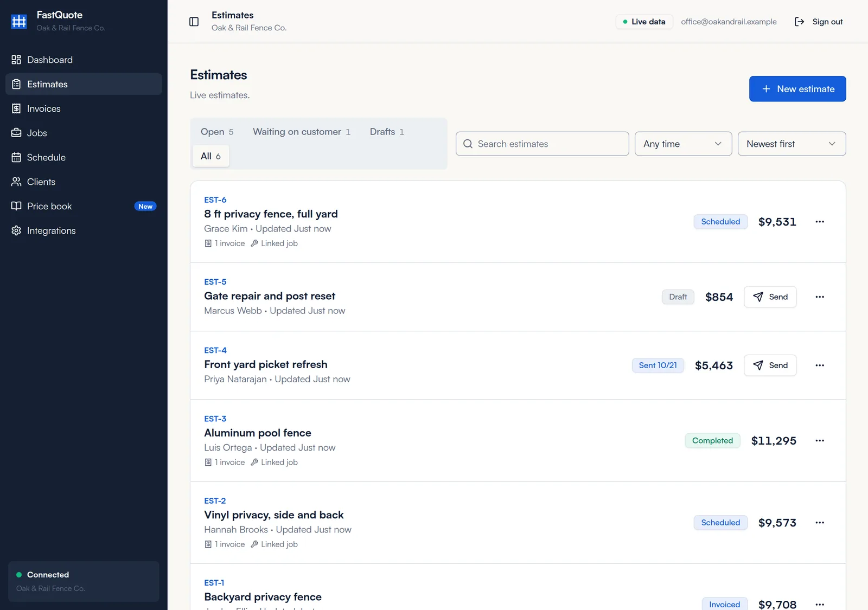
Task: Click Linked job wrench icon under EST-3
Action: (x=254, y=463)
